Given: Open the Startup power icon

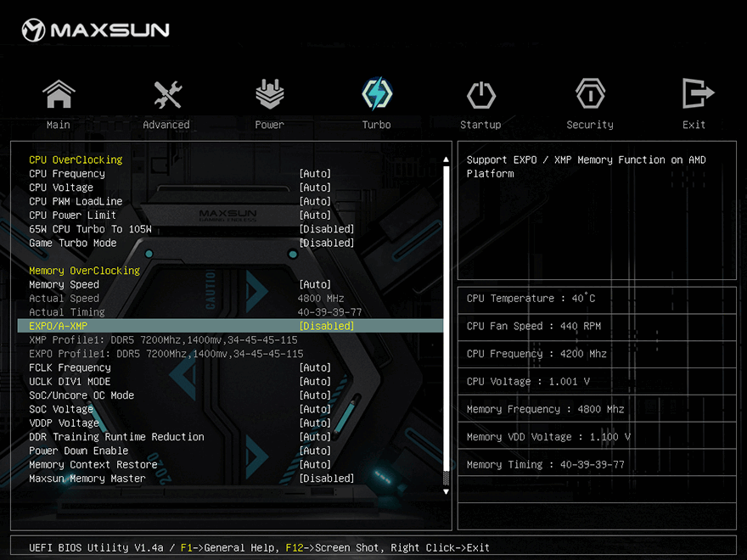Looking at the screenshot, I should coord(480,95).
